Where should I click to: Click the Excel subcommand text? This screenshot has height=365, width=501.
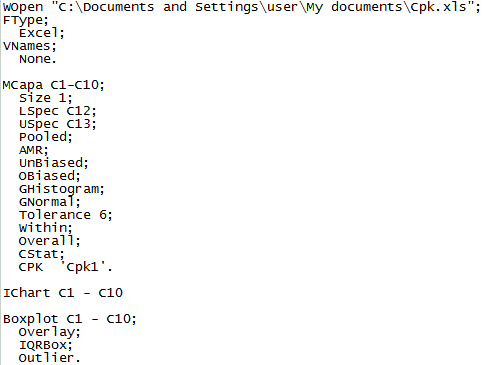42,33
